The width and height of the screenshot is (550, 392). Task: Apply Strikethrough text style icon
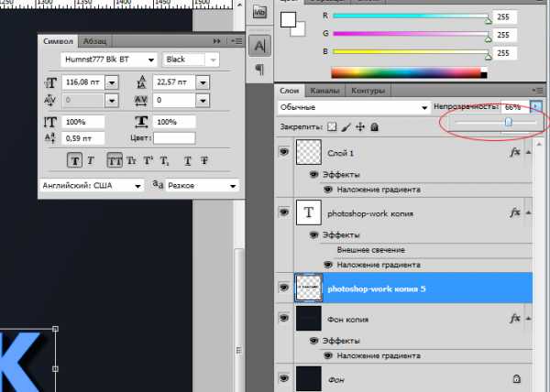(x=204, y=160)
